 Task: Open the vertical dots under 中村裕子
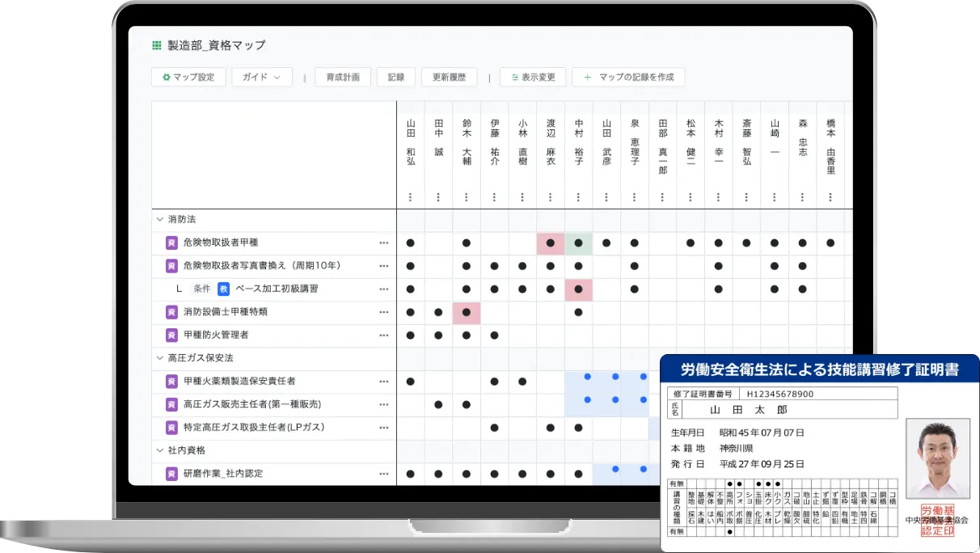(x=579, y=197)
